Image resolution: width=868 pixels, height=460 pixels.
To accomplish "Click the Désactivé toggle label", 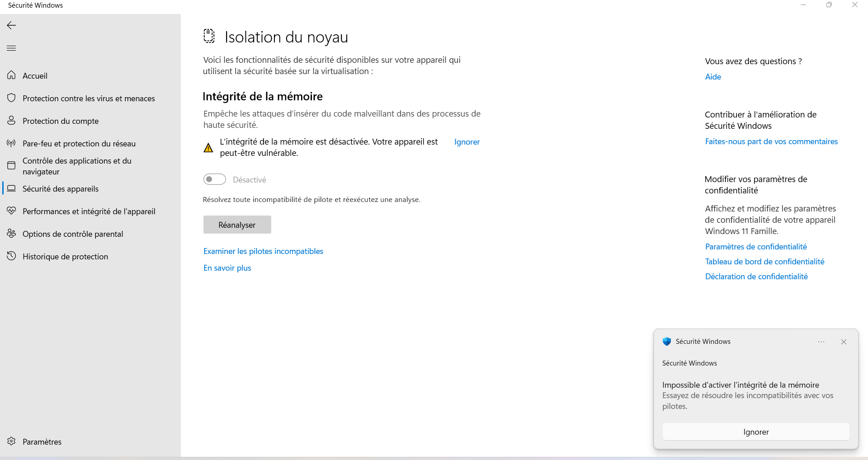I will pos(249,180).
